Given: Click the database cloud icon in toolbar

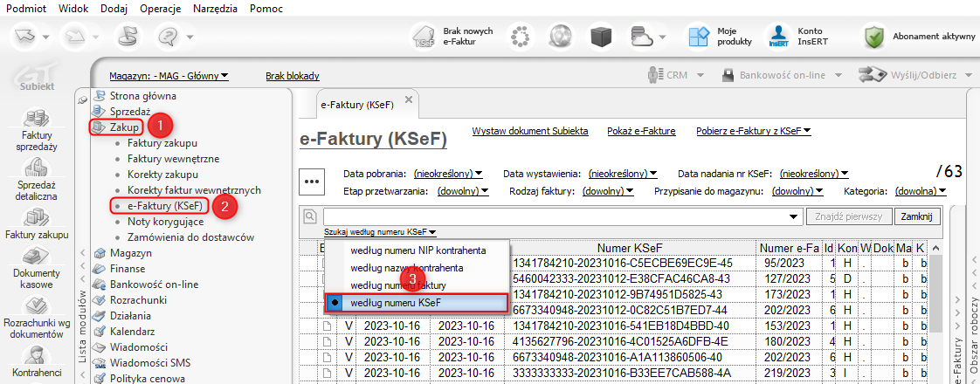Looking at the screenshot, I should (x=640, y=36).
